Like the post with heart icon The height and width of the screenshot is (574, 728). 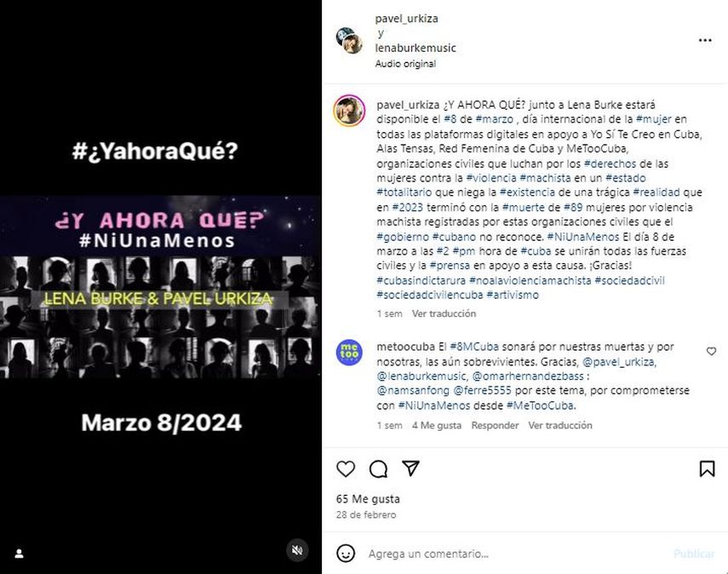(x=346, y=468)
